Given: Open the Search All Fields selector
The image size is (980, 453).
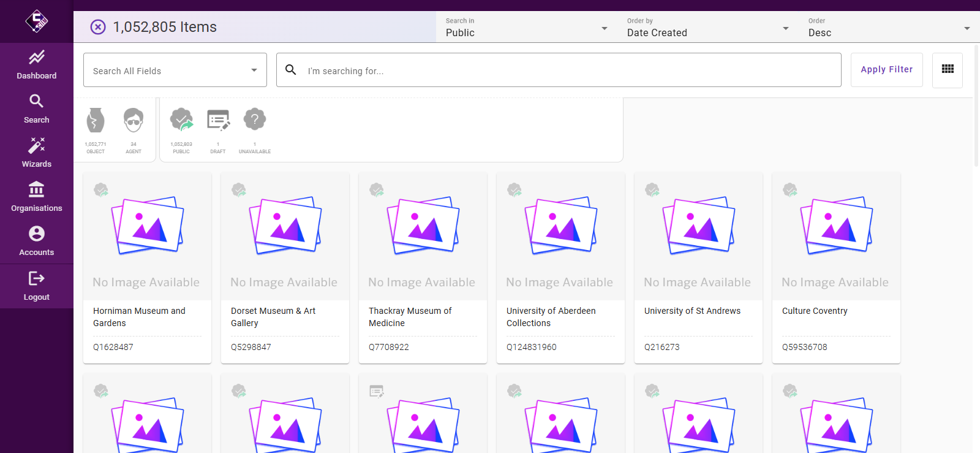Looking at the screenshot, I should pos(175,70).
